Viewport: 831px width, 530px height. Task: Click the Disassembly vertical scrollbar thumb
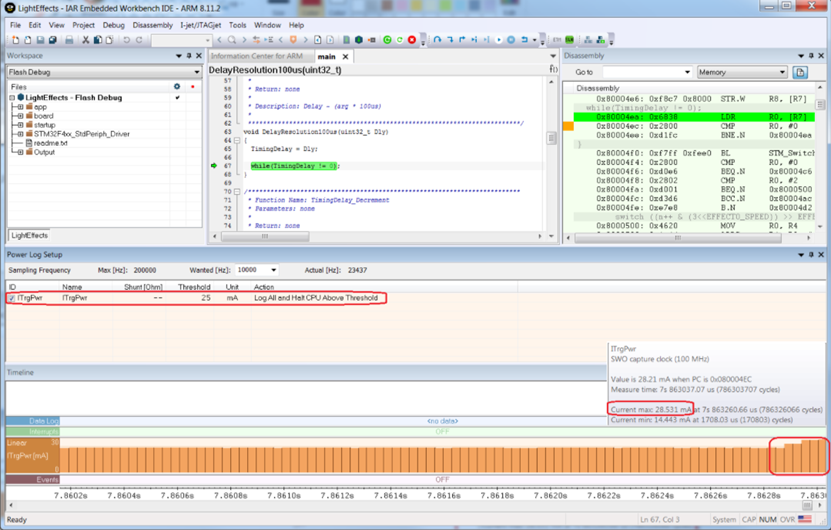(x=820, y=105)
